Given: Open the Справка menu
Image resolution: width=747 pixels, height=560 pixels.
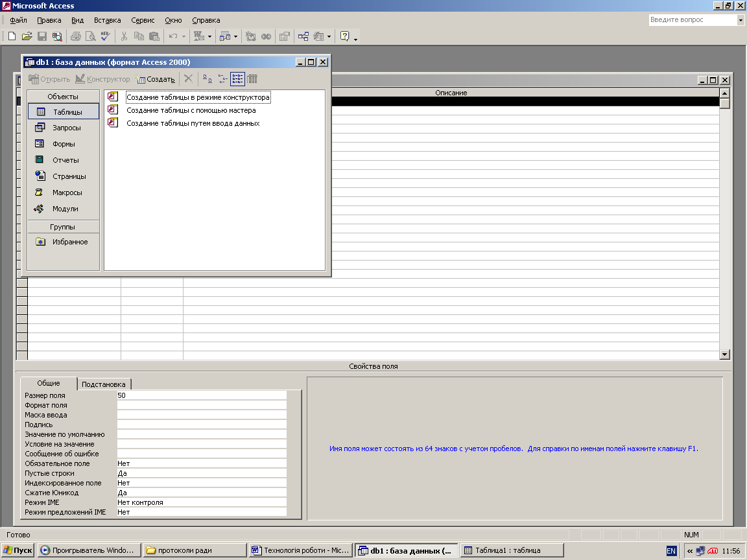Looking at the screenshot, I should pos(206,20).
